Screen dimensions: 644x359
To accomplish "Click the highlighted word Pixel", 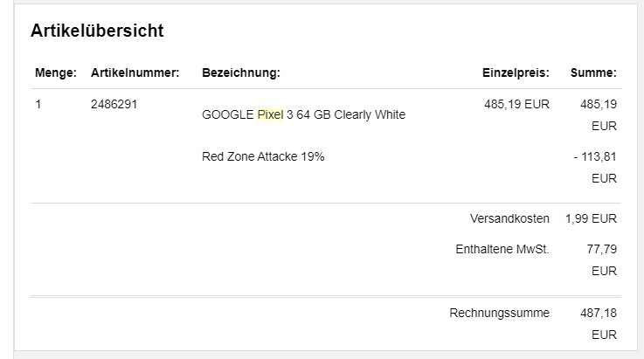I will [270, 114].
